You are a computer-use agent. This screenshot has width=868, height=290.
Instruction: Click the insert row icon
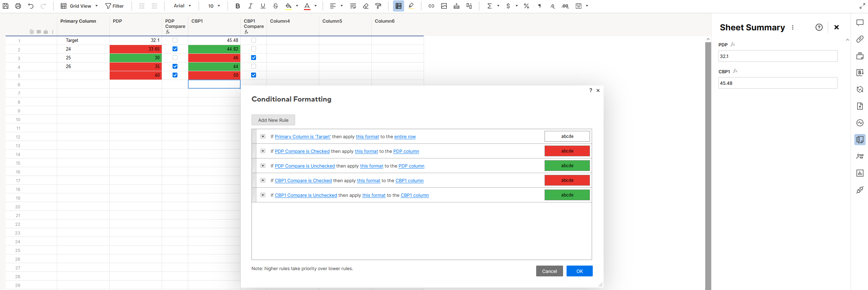point(457,6)
